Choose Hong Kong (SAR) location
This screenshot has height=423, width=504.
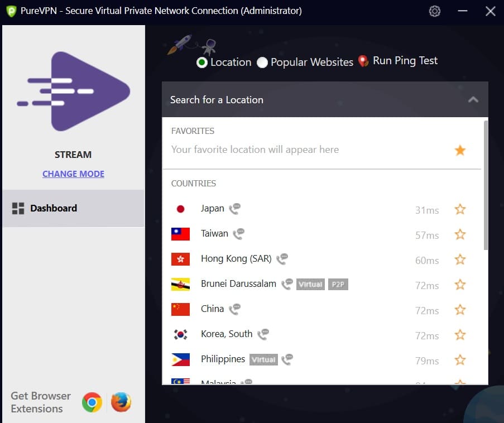pyautogui.click(x=236, y=259)
